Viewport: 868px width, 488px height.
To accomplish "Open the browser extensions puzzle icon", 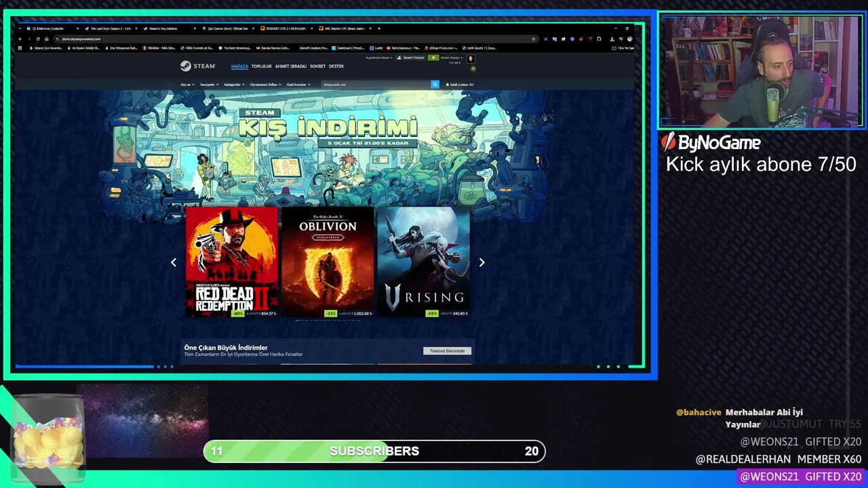I will (x=599, y=39).
